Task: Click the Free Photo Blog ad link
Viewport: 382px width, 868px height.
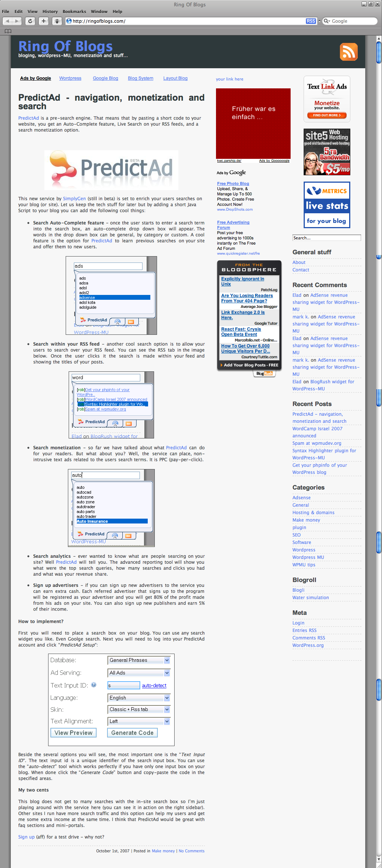Action: tap(233, 183)
